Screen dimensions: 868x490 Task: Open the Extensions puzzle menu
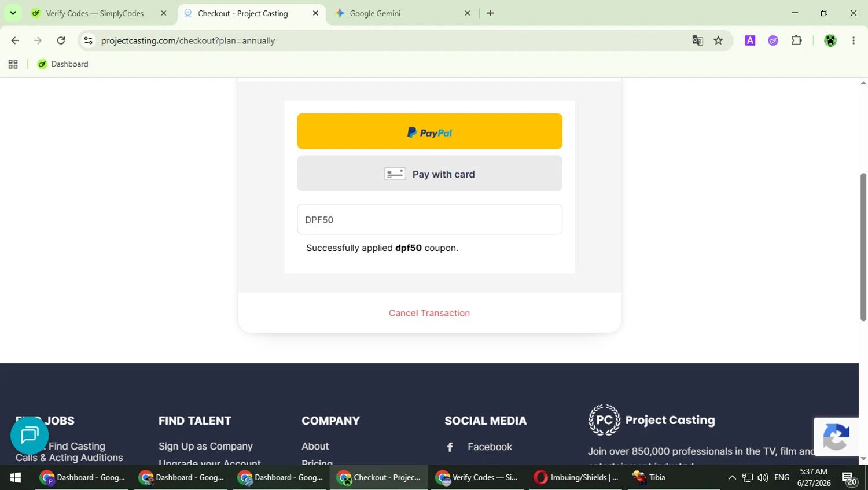point(796,40)
